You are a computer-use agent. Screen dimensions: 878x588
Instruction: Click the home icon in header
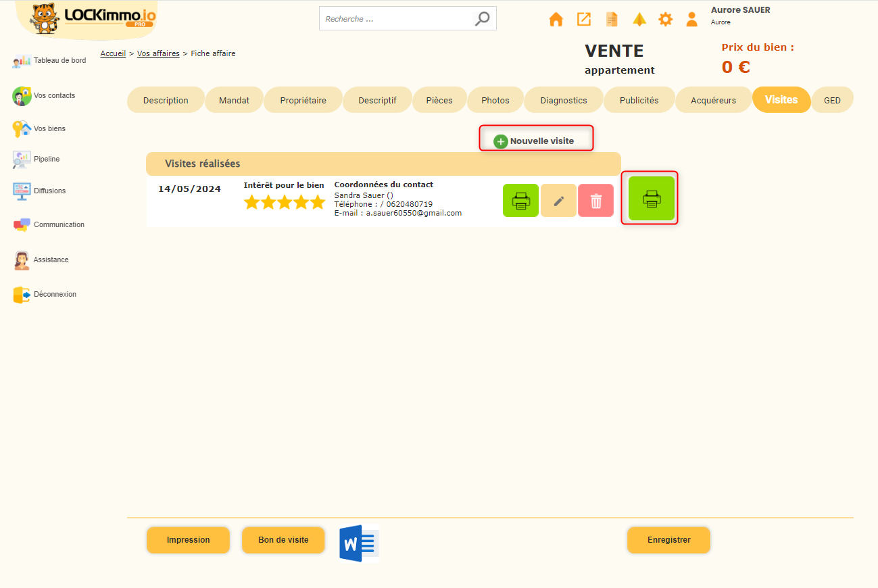point(556,20)
